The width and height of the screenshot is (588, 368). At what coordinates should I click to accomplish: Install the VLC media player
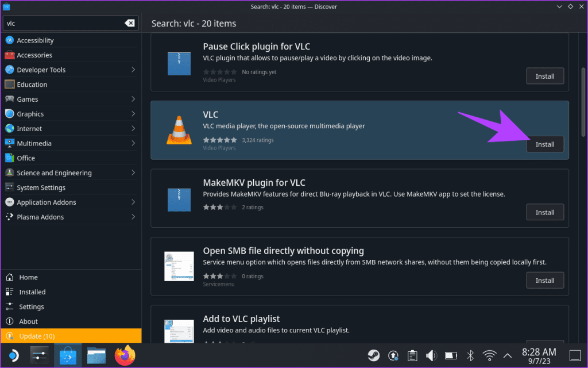pyautogui.click(x=544, y=144)
